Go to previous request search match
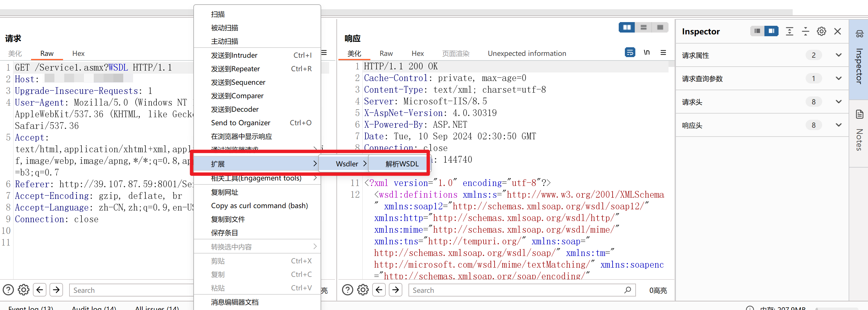Image resolution: width=868 pixels, height=310 pixels. [40, 290]
